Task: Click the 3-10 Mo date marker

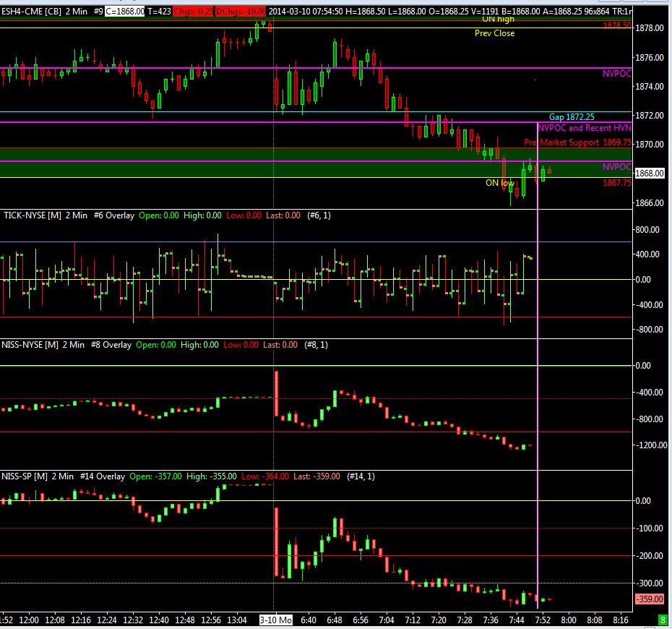Action: coord(274,620)
